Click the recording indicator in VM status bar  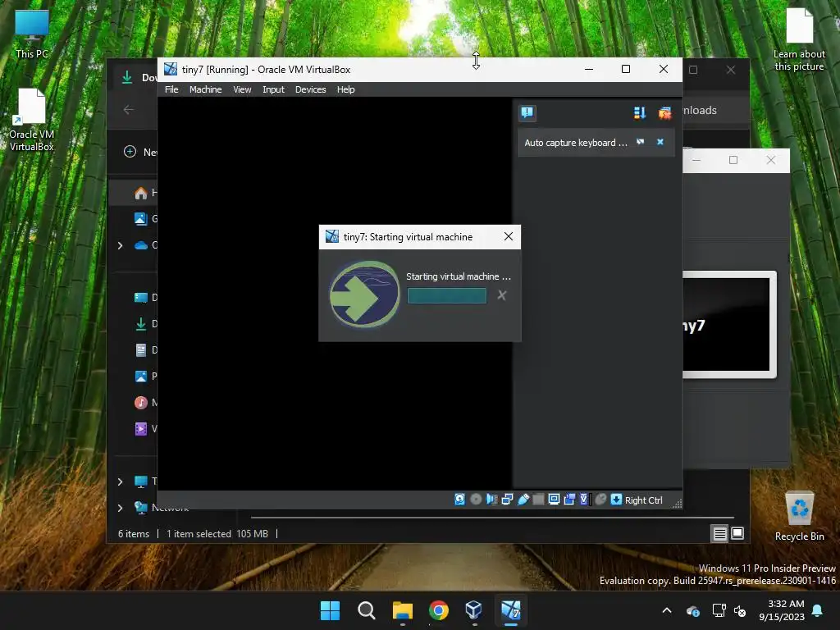point(569,500)
